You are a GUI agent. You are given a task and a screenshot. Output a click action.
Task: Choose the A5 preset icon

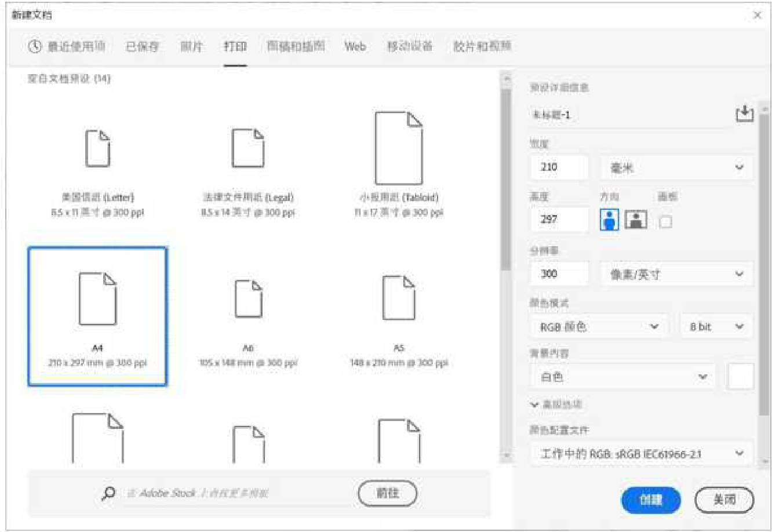coord(399,298)
